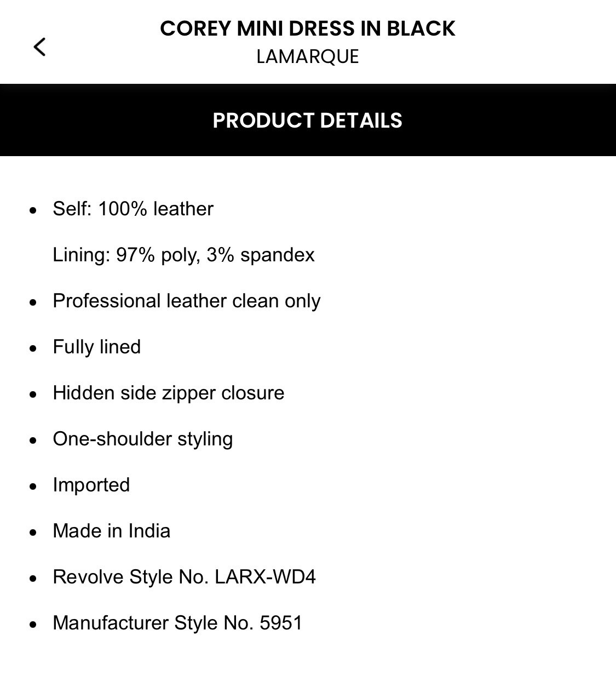Click the Revolve Style No. LARX-WD4 line
Image resolution: width=616 pixels, height=693 pixels.
(184, 577)
